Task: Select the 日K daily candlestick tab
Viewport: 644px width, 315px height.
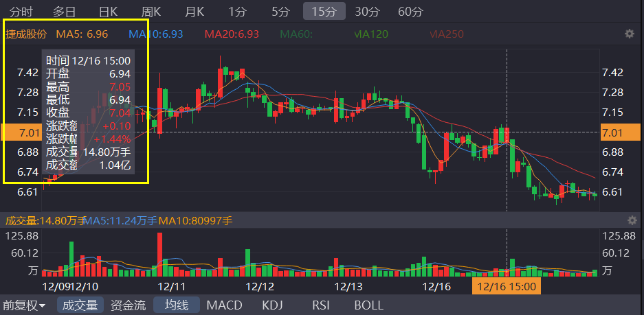Action: (x=109, y=12)
